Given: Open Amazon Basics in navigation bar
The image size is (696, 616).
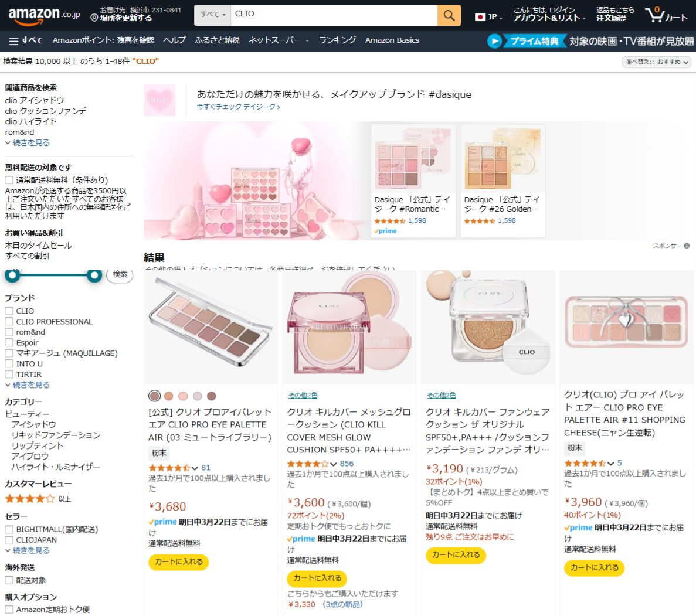Looking at the screenshot, I should pyautogui.click(x=392, y=40).
